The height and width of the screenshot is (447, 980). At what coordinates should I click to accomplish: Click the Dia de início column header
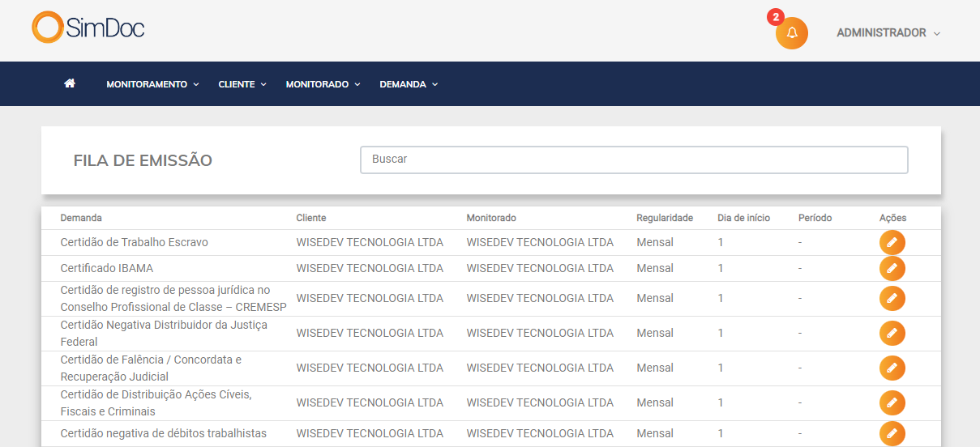click(x=743, y=218)
